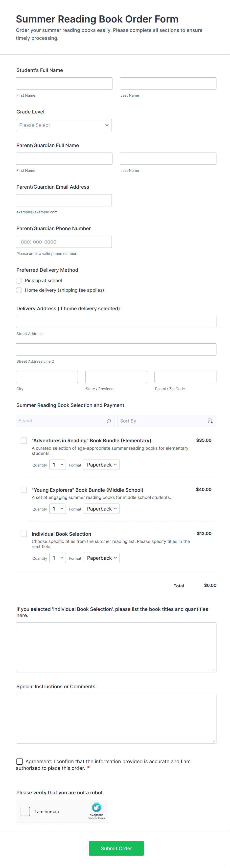Click the Parent/Guardian Email Address field
The width and height of the screenshot is (230, 868).
(x=64, y=200)
